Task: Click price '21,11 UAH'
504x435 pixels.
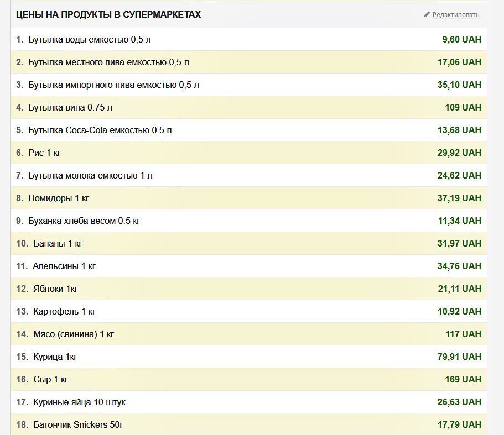Action: tap(460, 289)
